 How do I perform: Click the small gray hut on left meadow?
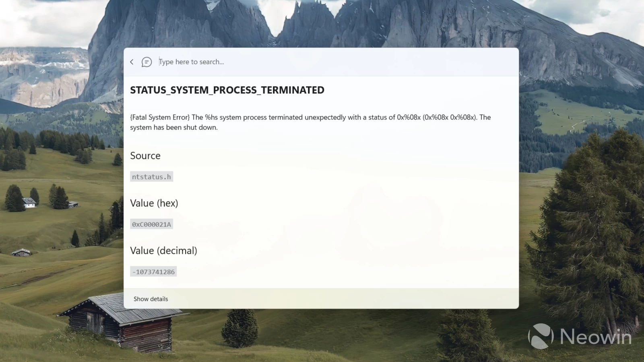21,253
